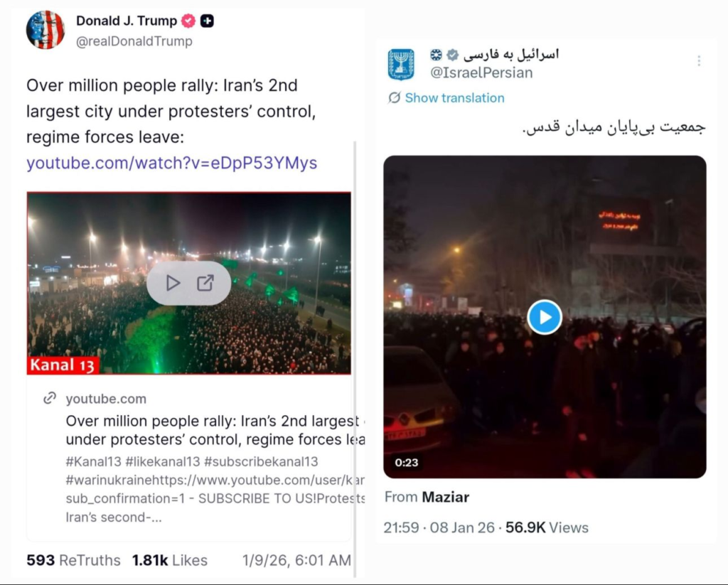View the 593 ReTruths count
This screenshot has width=728, height=585.
pyautogui.click(x=73, y=560)
